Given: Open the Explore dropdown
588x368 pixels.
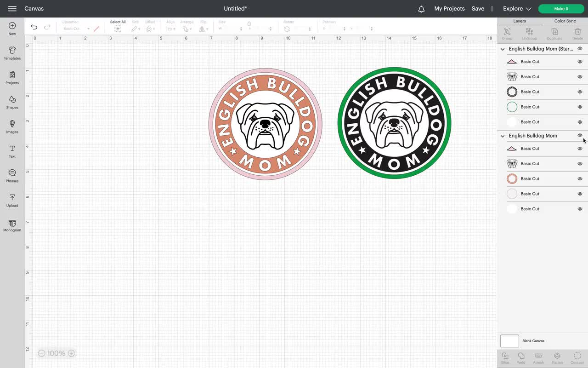Looking at the screenshot, I should pos(516,8).
